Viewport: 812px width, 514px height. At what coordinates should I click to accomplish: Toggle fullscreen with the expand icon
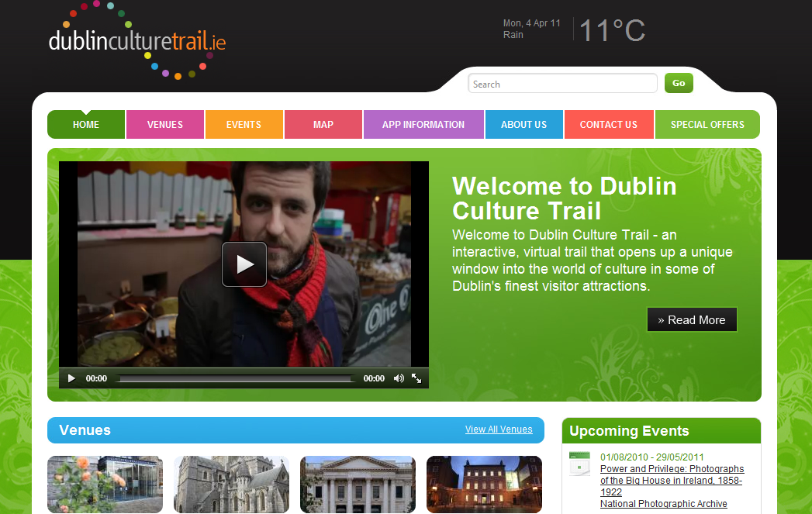click(416, 378)
